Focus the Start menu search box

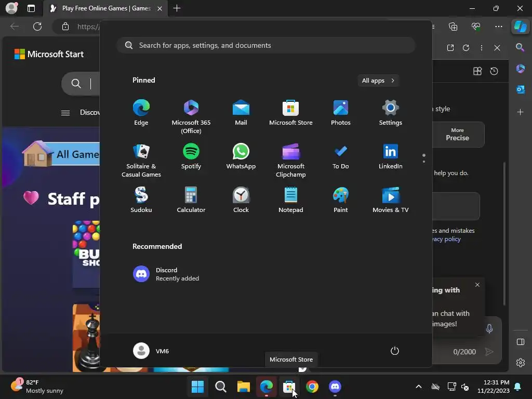(266, 45)
